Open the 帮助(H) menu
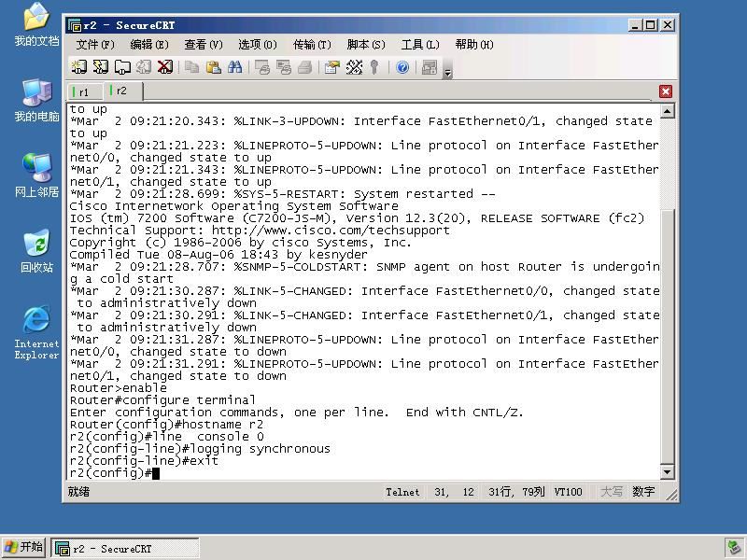Image resolution: width=747 pixels, height=560 pixels. (474, 45)
